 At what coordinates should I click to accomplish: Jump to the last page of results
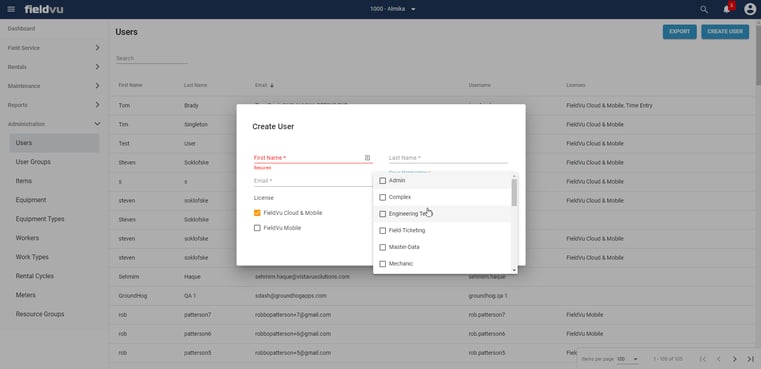[750, 359]
